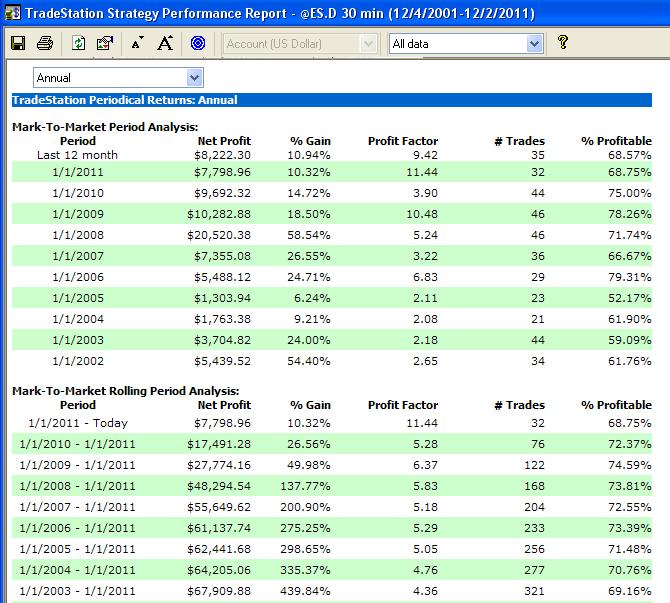Click the Print report icon
670x603 pixels.
pyautogui.click(x=45, y=43)
